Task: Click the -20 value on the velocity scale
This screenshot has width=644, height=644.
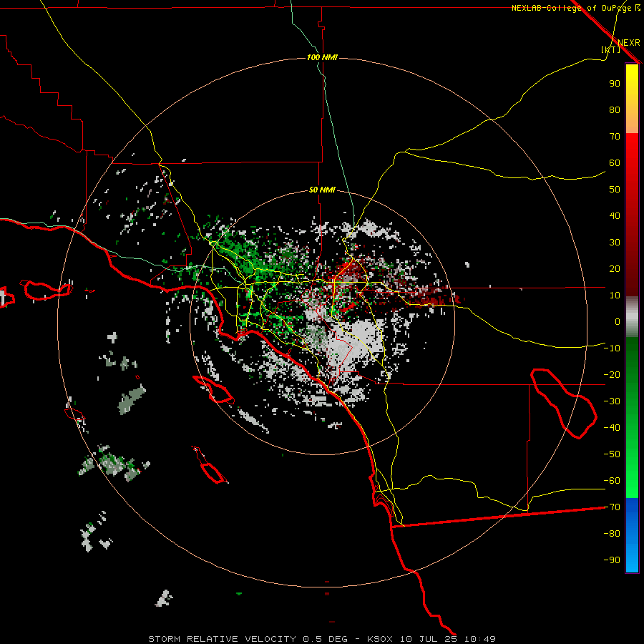Action: point(612,374)
